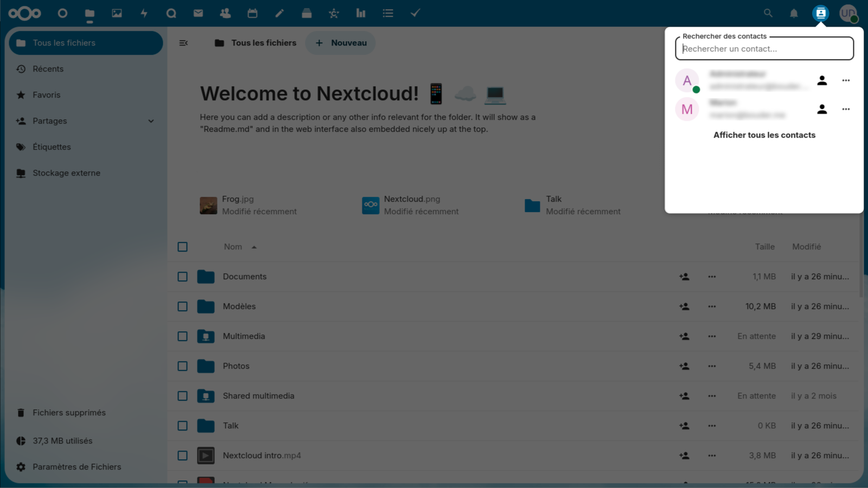
Task: Open the Contacts app icon in top bar
Action: (x=225, y=13)
